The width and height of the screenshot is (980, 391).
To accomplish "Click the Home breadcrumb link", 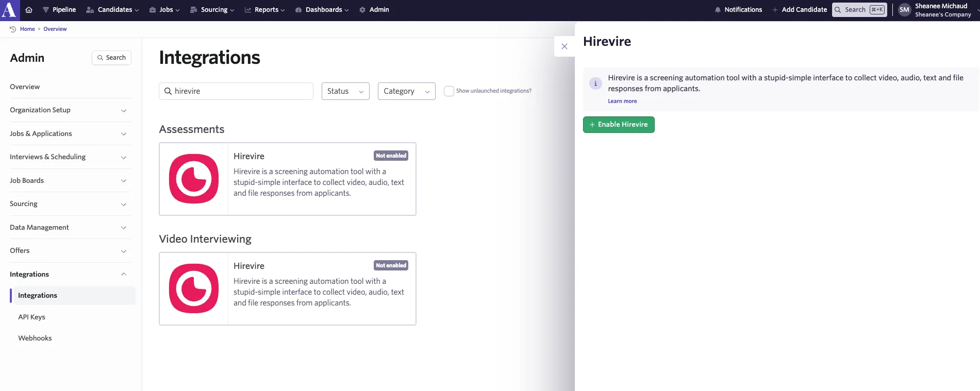I will pyautogui.click(x=27, y=29).
